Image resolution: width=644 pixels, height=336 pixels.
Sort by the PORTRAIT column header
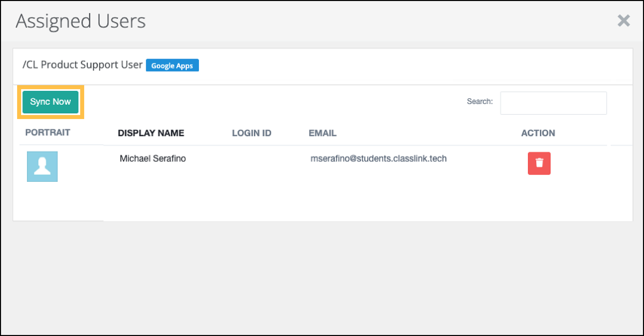(48, 132)
